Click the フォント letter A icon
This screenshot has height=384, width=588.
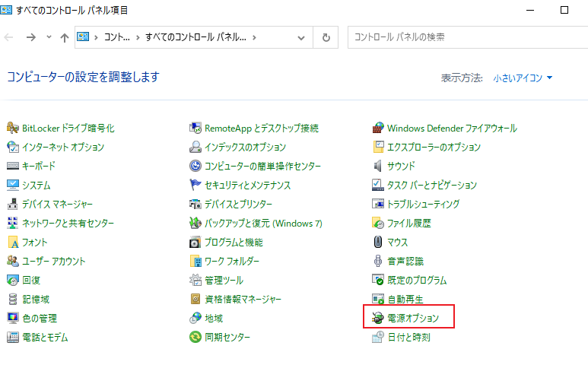point(13,243)
